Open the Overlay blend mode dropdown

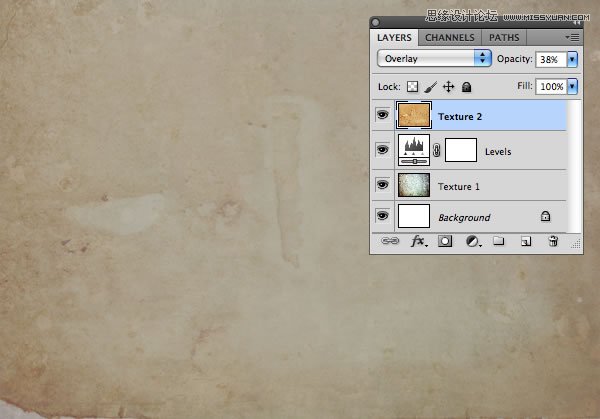tap(434, 59)
